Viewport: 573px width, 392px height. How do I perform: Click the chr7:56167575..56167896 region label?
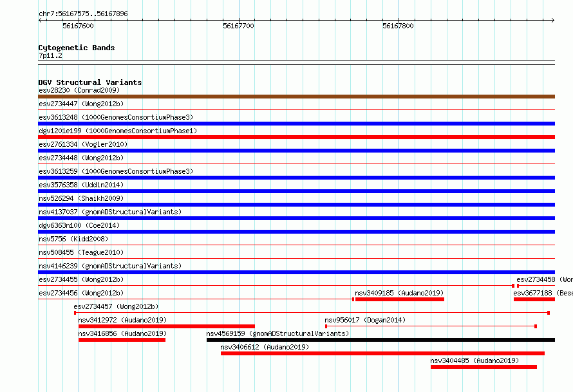point(83,14)
